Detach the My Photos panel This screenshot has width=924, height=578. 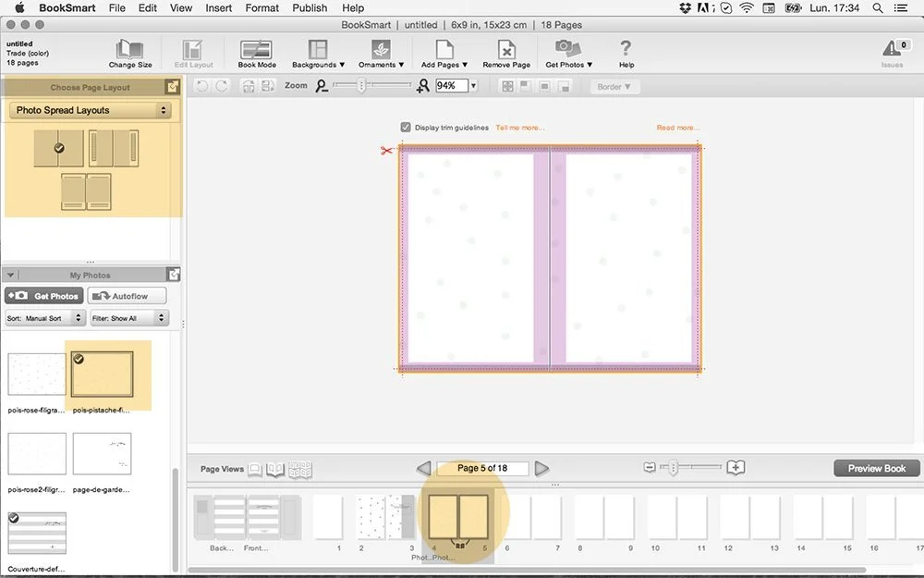174,275
